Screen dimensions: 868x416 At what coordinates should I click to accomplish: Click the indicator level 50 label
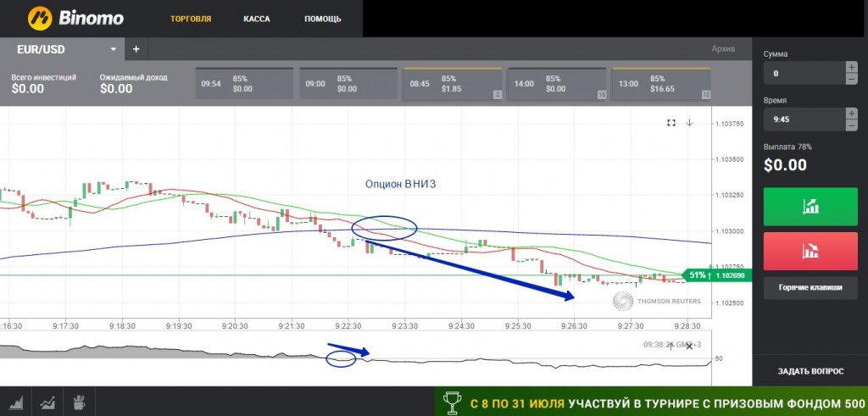(719, 358)
